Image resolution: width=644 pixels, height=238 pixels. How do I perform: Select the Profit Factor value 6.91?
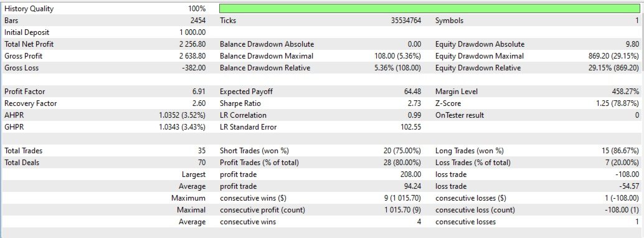click(x=199, y=92)
